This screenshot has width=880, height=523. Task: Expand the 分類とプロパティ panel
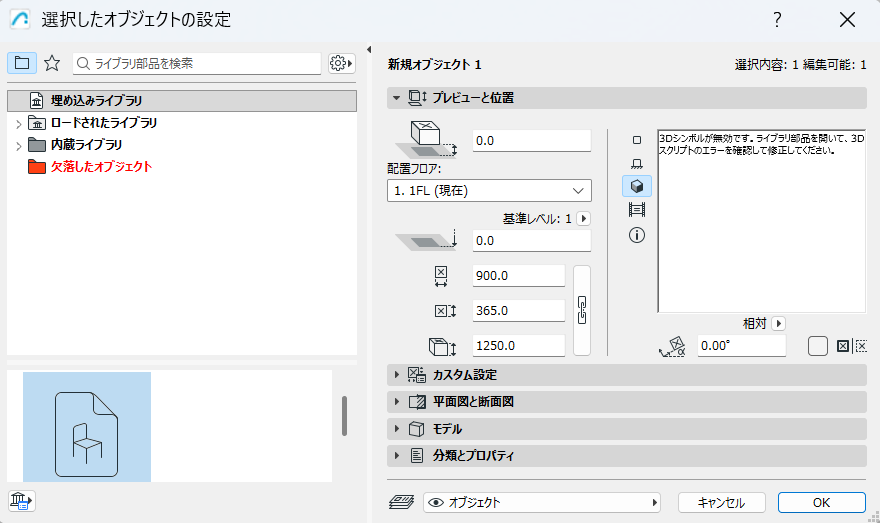click(627, 456)
